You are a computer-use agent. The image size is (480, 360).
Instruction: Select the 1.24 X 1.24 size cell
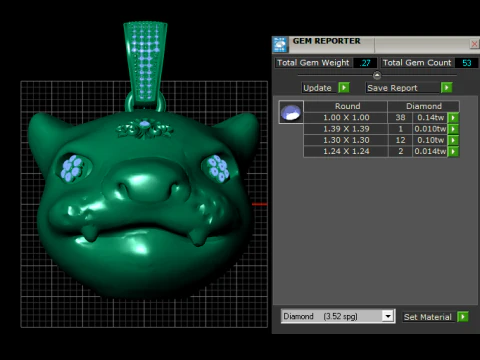tap(346, 151)
